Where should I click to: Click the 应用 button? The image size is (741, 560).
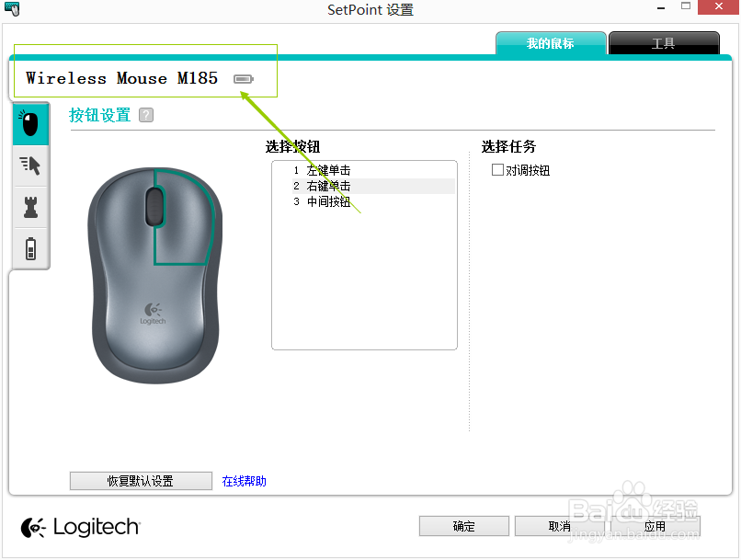click(x=655, y=526)
